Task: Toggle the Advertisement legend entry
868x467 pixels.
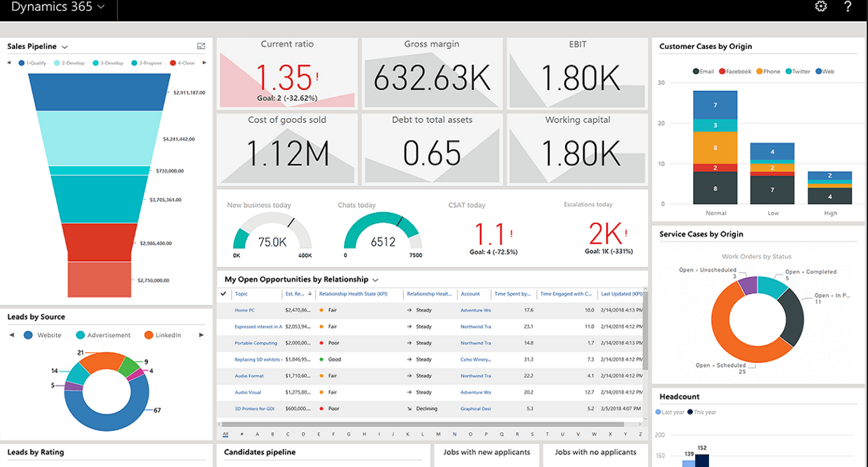Action: click(103, 335)
